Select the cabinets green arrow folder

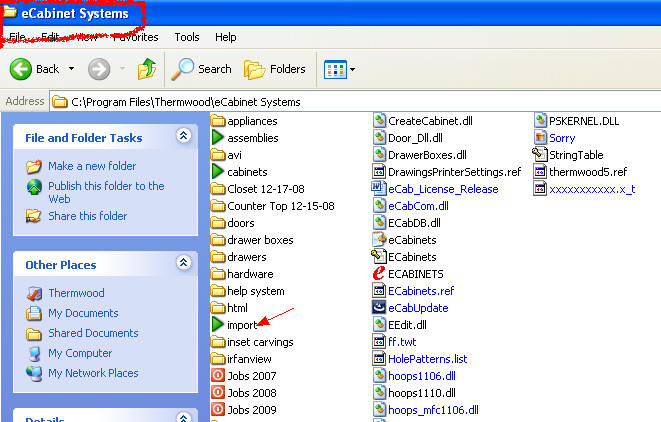pos(239,172)
